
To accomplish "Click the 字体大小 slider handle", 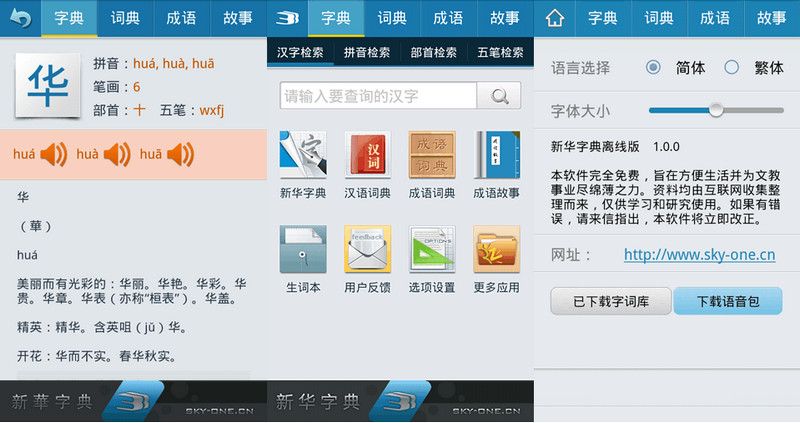I will tap(716, 110).
